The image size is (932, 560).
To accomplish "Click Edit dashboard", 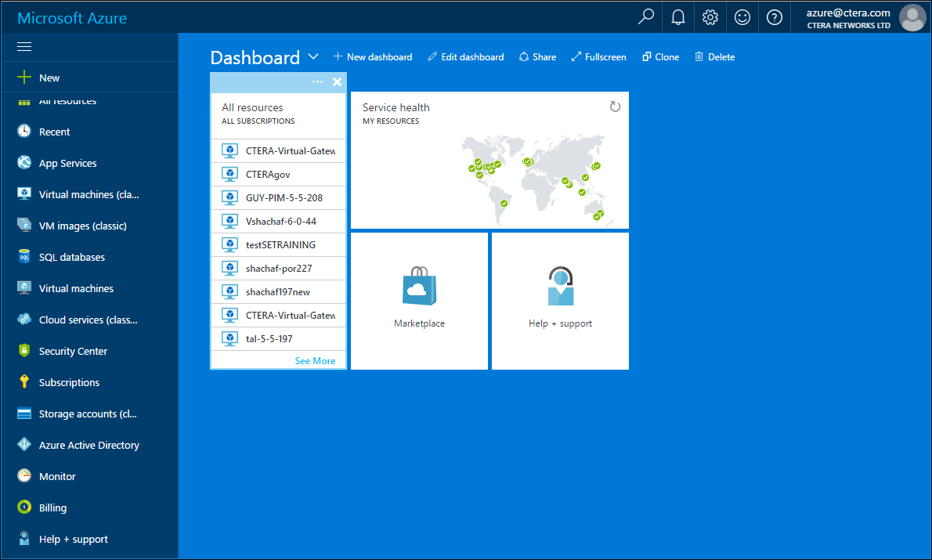I will pos(466,57).
